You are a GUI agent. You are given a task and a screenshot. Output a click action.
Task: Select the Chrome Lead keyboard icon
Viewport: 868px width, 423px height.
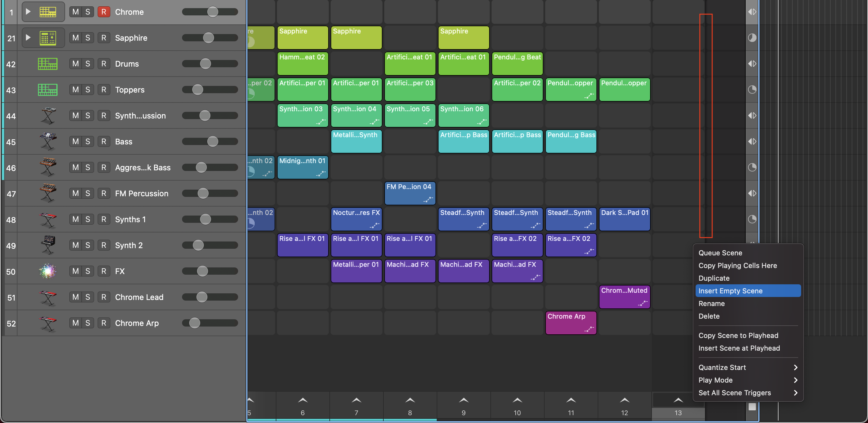48,297
